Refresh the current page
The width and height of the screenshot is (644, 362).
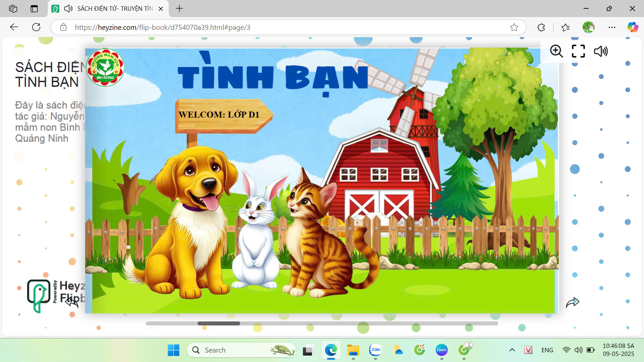pyautogui.click(x=36, y=27)
